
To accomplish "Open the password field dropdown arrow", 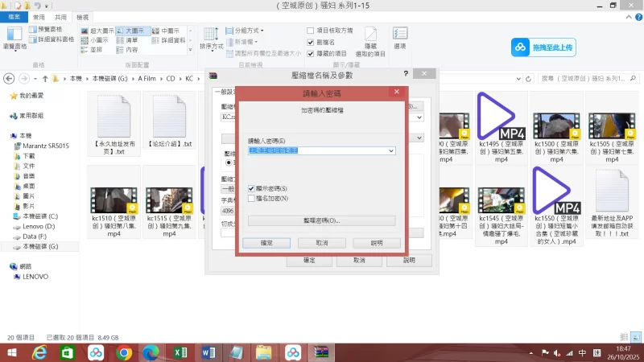I will pyautogui.click(x=391, y=151).
